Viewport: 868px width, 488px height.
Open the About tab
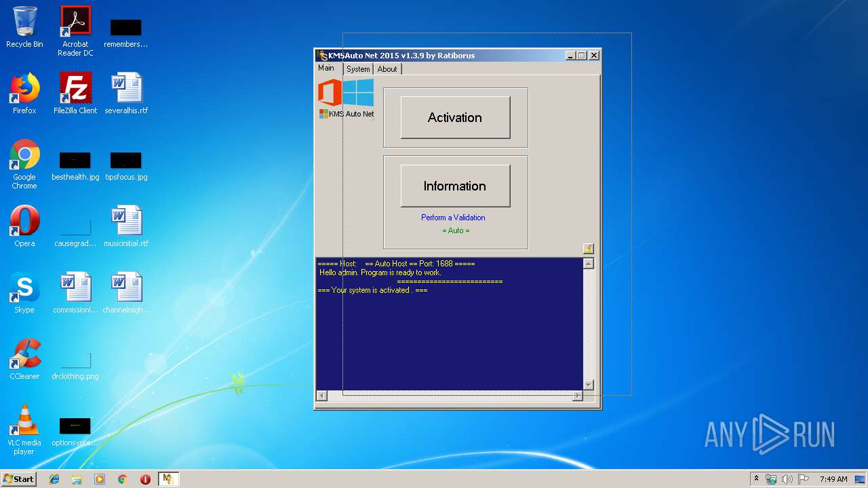387,69
